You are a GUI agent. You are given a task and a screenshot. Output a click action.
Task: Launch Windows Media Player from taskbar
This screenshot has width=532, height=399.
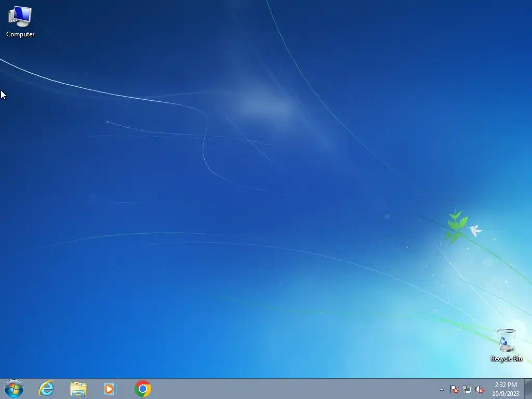(x=110, y=389)
